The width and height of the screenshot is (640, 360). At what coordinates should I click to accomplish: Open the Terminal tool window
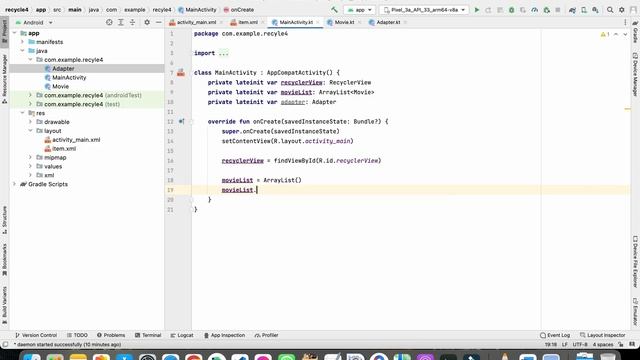click(x=148, y=335)
